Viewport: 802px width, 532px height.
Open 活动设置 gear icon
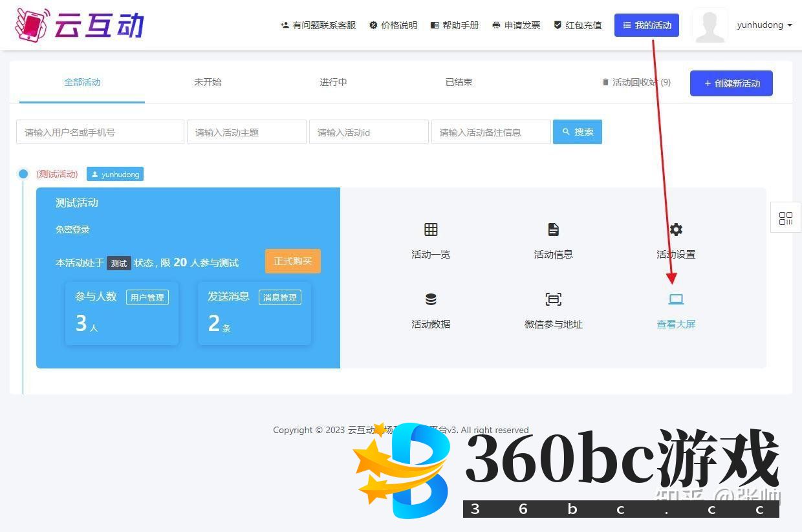coord(676,229)
